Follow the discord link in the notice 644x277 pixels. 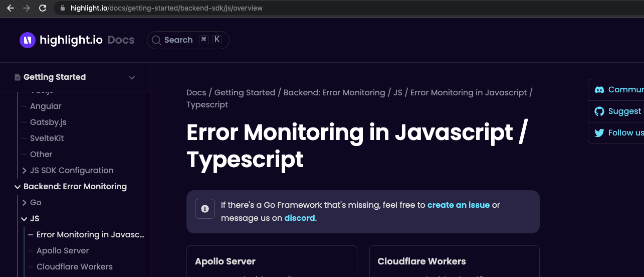[300, 218]
